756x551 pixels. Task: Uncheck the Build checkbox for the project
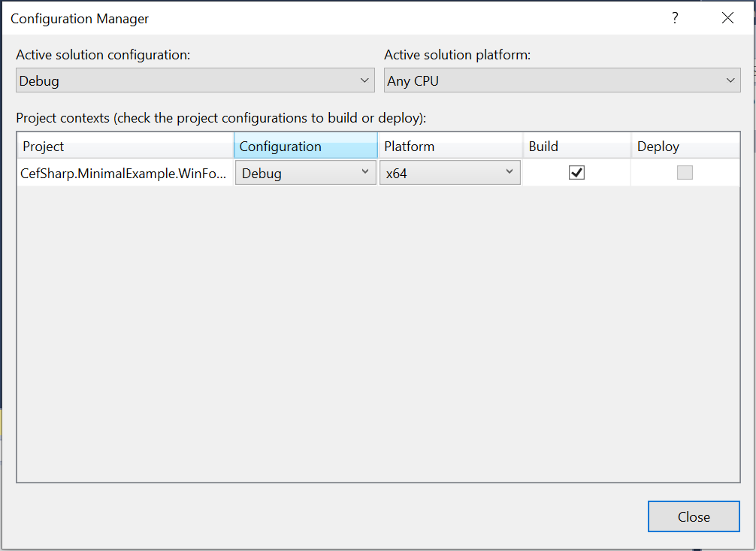coord(576,172)
